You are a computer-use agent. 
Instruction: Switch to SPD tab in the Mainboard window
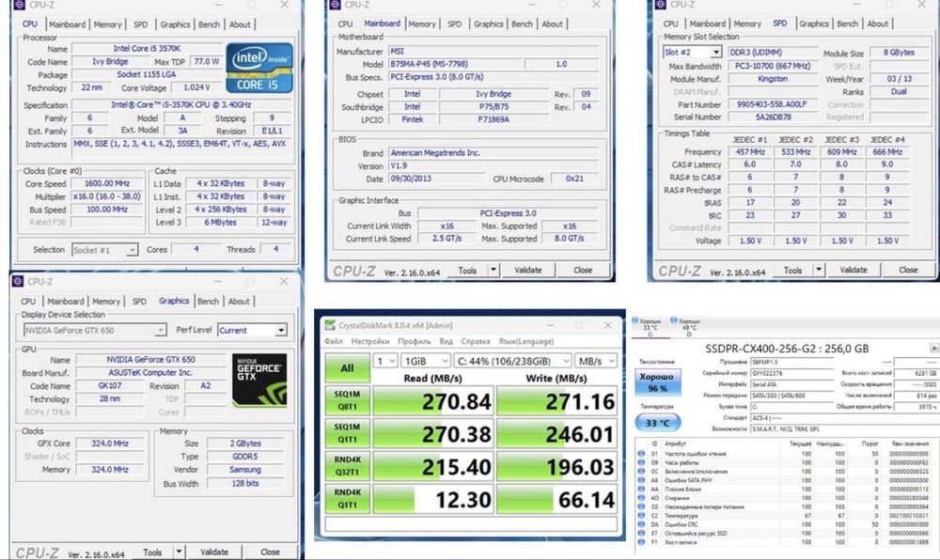coord(454,23)
